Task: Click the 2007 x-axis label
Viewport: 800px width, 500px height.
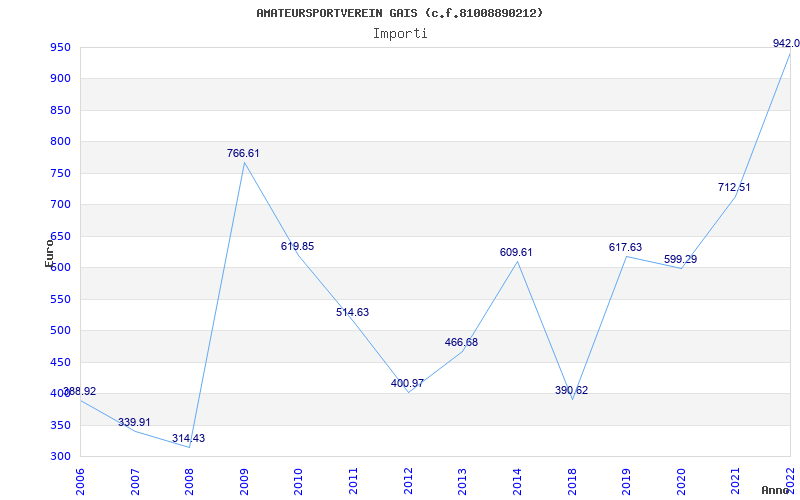Action: click(135, 482)
